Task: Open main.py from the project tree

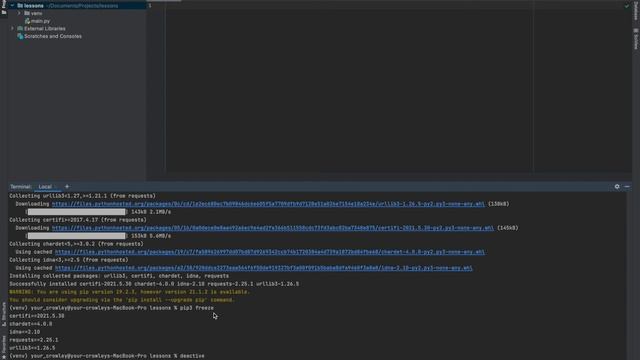Action: pyautogui.click(x=40, y=21)
